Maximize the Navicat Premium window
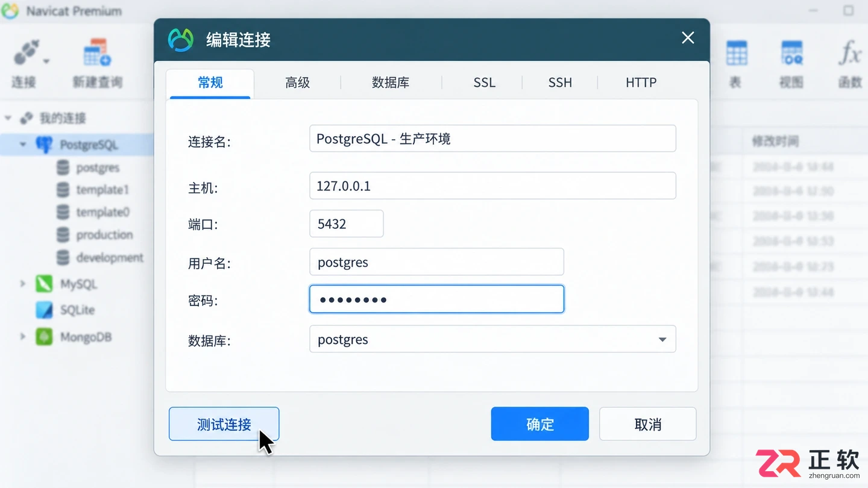Viewport: 868px width, 488px height. pos(848,10)
